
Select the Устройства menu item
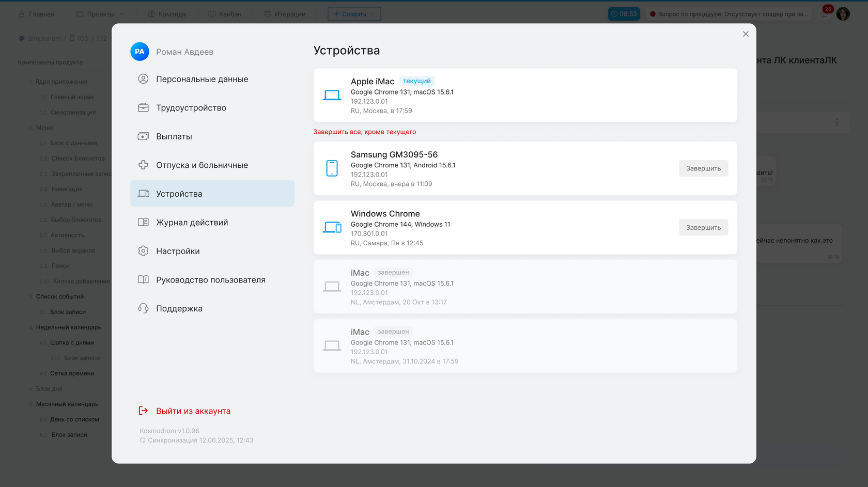click(212, 194)
